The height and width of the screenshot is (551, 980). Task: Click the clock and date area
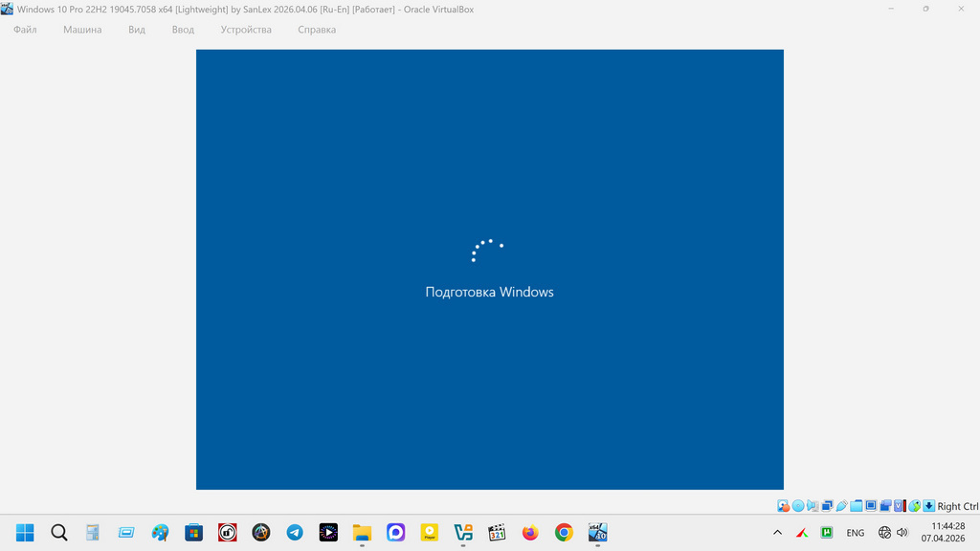coord(943,532)
